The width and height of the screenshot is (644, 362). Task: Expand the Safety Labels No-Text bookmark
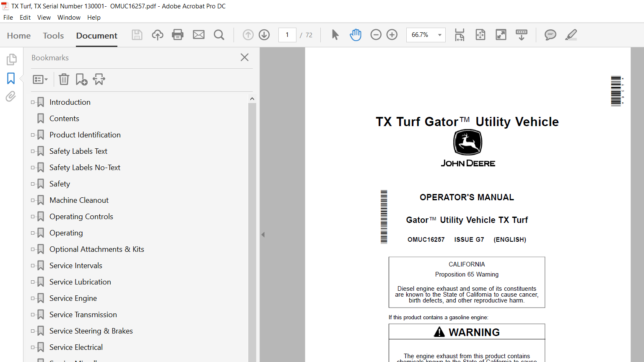(33, 168)
